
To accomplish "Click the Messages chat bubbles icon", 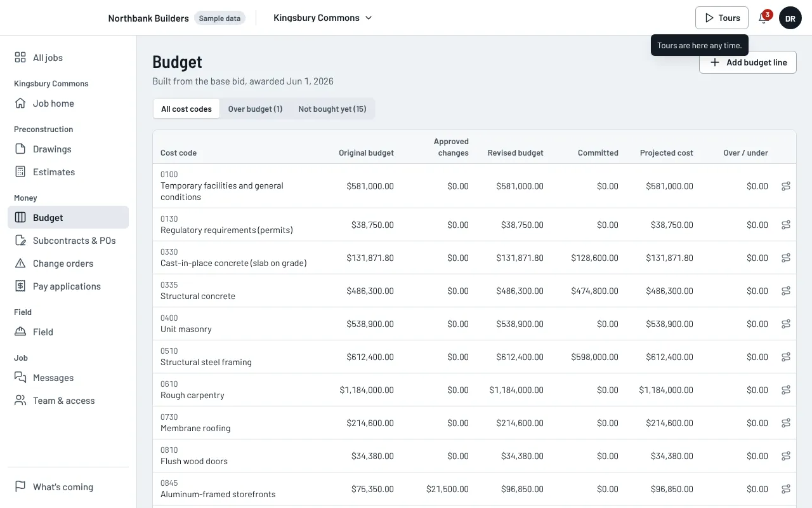I will pyautogui.click(x=20, y=378).
